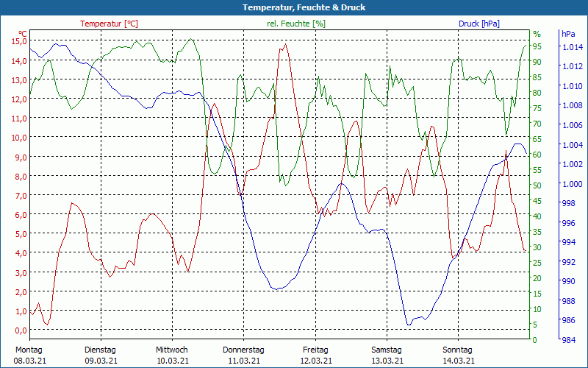Click the green "%" axis unit label
Viewport: 588px width, 368px height.
point(537,34)
